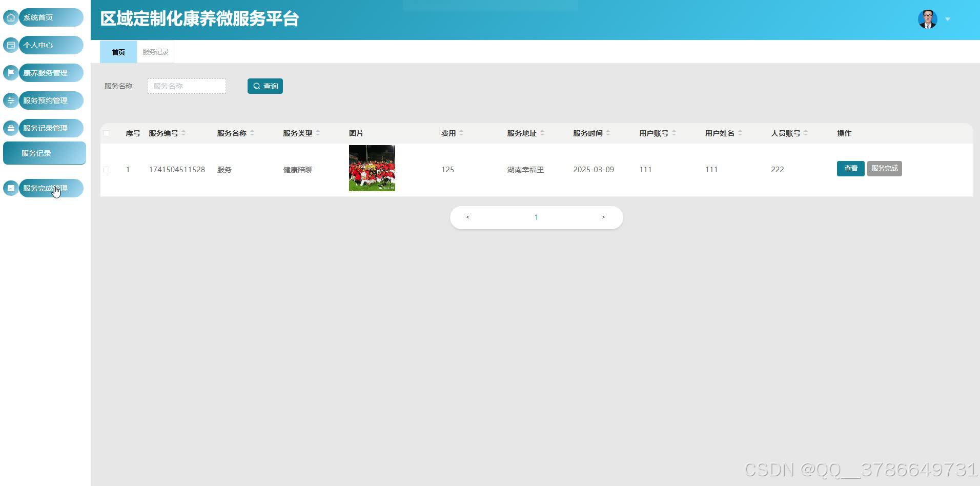Sort the table by 费用 column
980x486 pixels.
tap(461, 133)
